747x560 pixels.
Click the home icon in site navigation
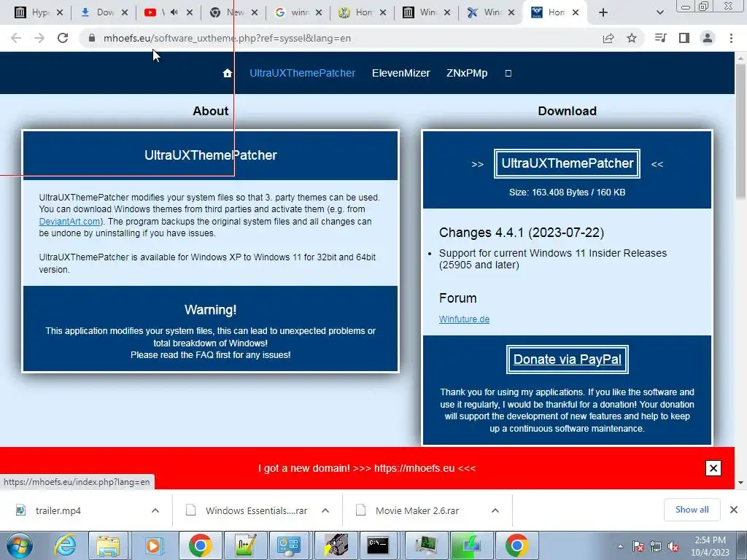[228, 73]
